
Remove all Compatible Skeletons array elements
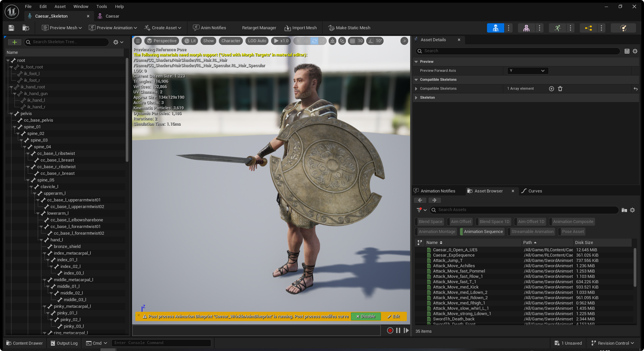pos(560,89)
